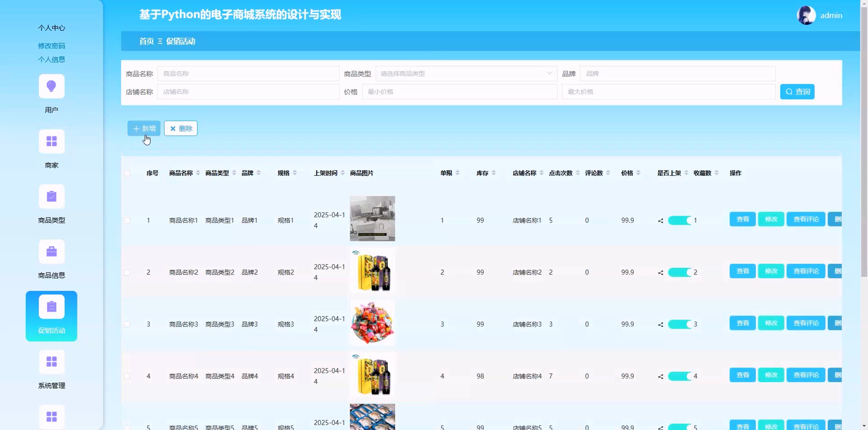Switch off 是否上架 slider in row 4
Image resolution: width=868 pixels, height=430 pixels.
(x=679, y=376)
